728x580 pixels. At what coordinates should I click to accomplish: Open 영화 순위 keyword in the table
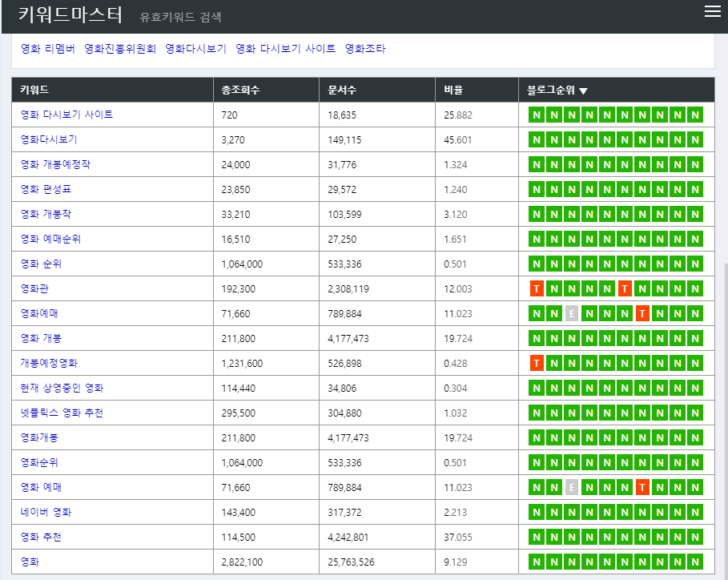coord(41,264)
